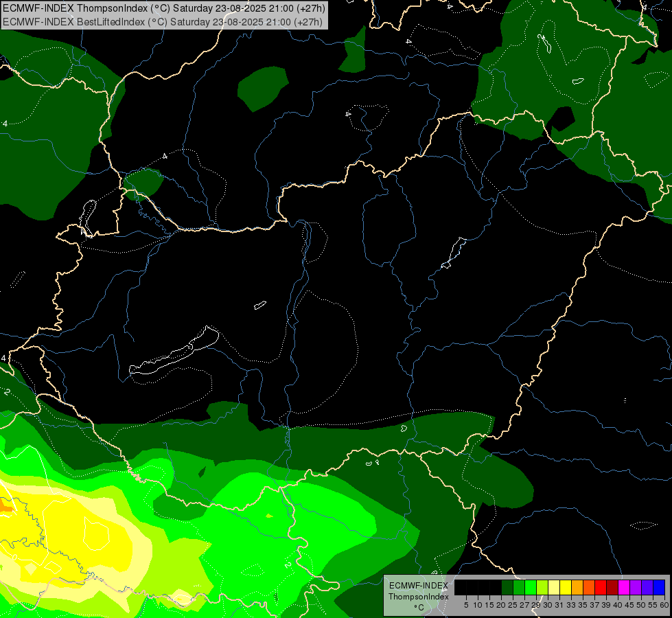Image resolution: width=672 pixels, height=618 pixels.
Task: Select the bright red 37-39 legend swatch
Action: [601, 587]
